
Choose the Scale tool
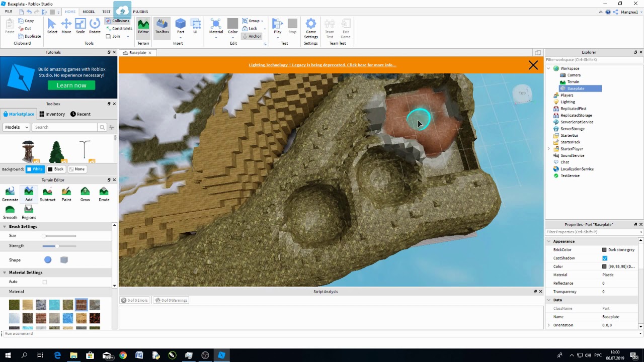pyautogui.click(x=80, y=27)
